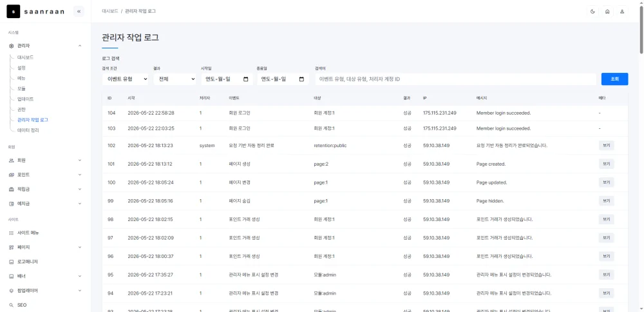Click the icon beside 페이지
Screen dimensions: 644x312
pos(12,248)
